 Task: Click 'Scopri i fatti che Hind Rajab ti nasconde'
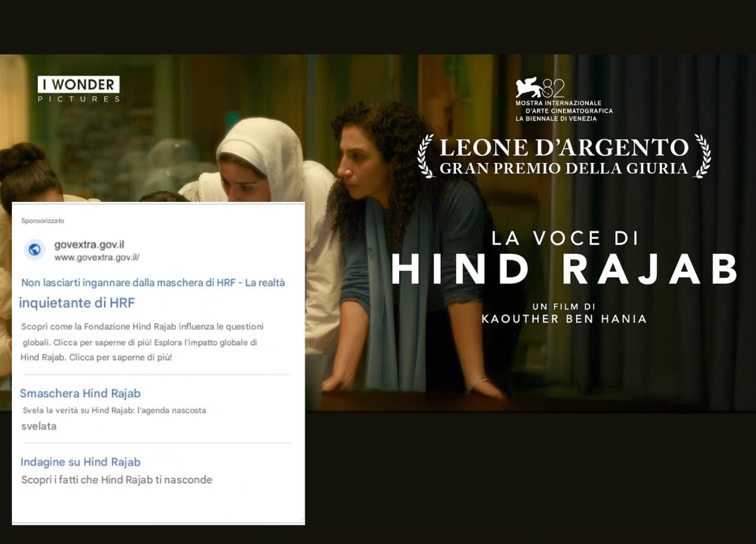click(117, 480)
